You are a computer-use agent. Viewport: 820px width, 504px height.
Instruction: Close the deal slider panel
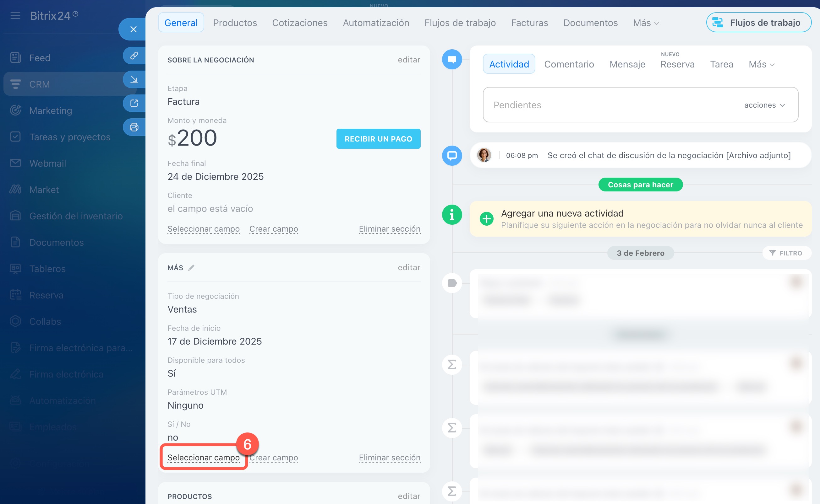coord(133,29)
